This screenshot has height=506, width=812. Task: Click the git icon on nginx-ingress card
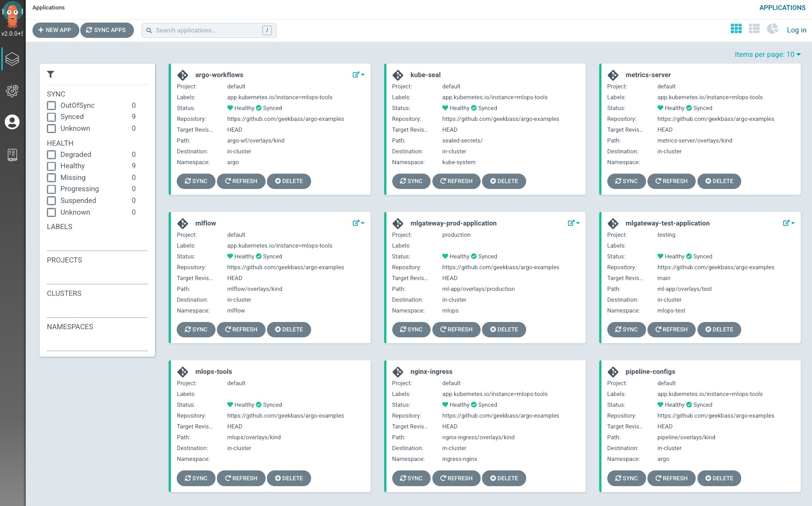(398, 372)
